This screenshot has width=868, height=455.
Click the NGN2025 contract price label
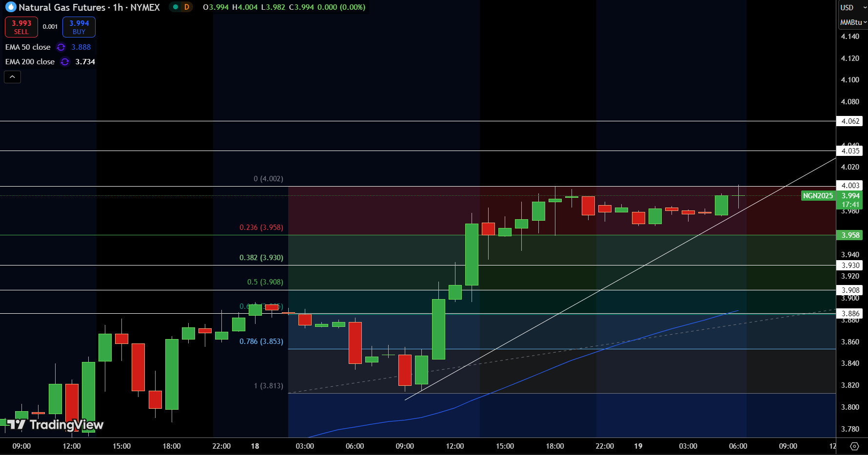click(x=818, y=196)
